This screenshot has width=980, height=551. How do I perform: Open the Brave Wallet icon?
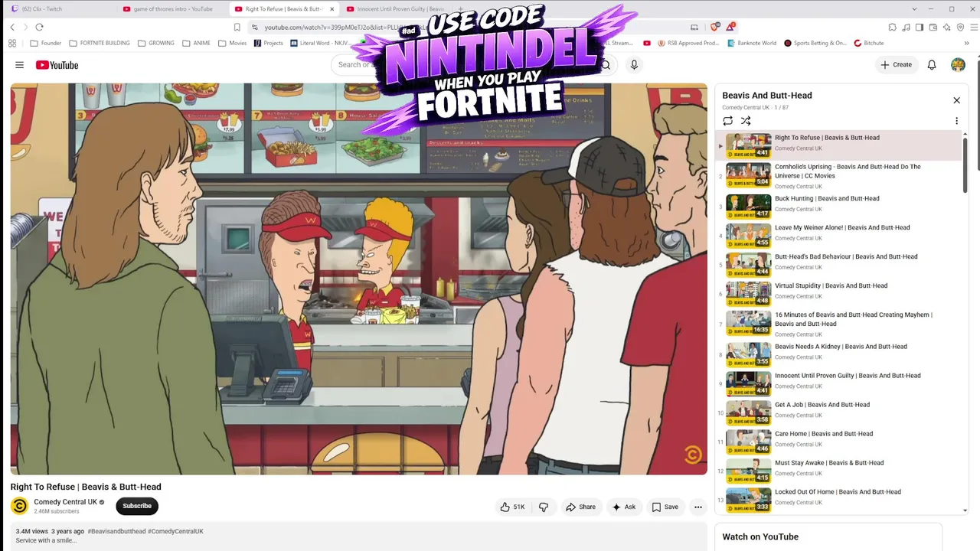tap(933, 28)
